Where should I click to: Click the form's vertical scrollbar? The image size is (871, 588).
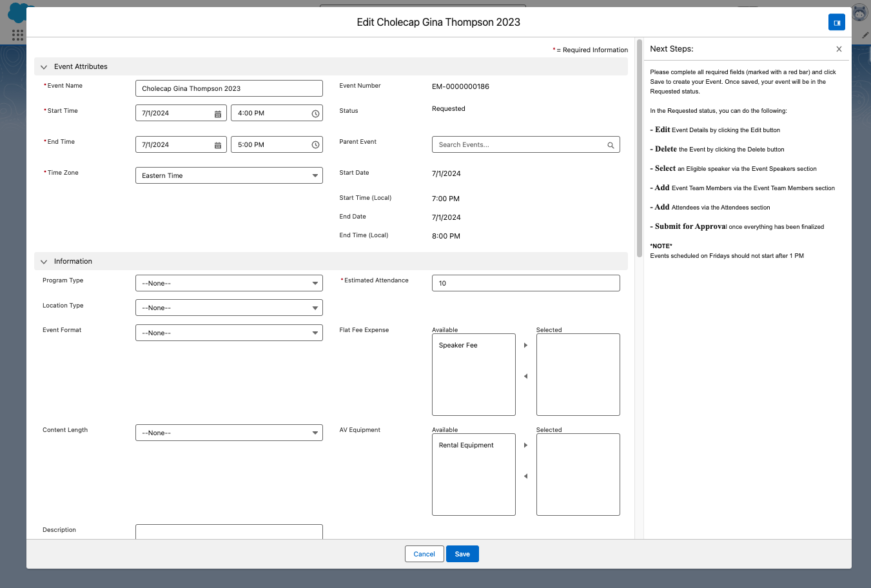click(x=639, y=148)
